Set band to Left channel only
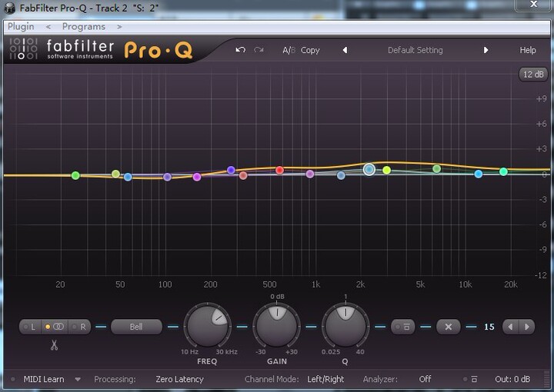The width and height of the screenshot is (554, 392). pos(30,327)
